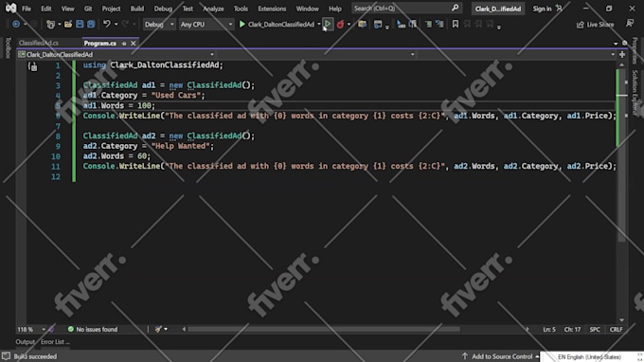Open the Edit menu
644x362 pixels.
[x=46, y=9]
